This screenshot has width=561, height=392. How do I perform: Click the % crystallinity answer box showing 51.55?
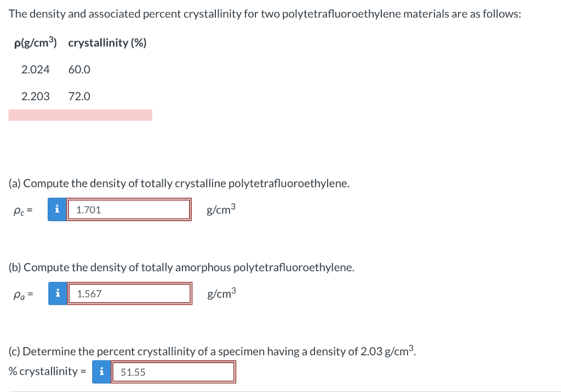pos(173,372)
